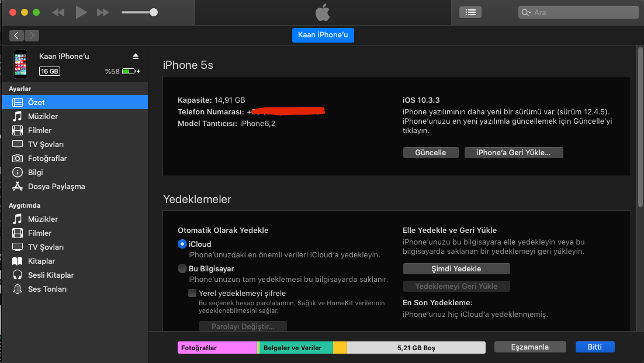Go back with the left chevron
The image size is (644, 363).
click(x=16, y=36)
